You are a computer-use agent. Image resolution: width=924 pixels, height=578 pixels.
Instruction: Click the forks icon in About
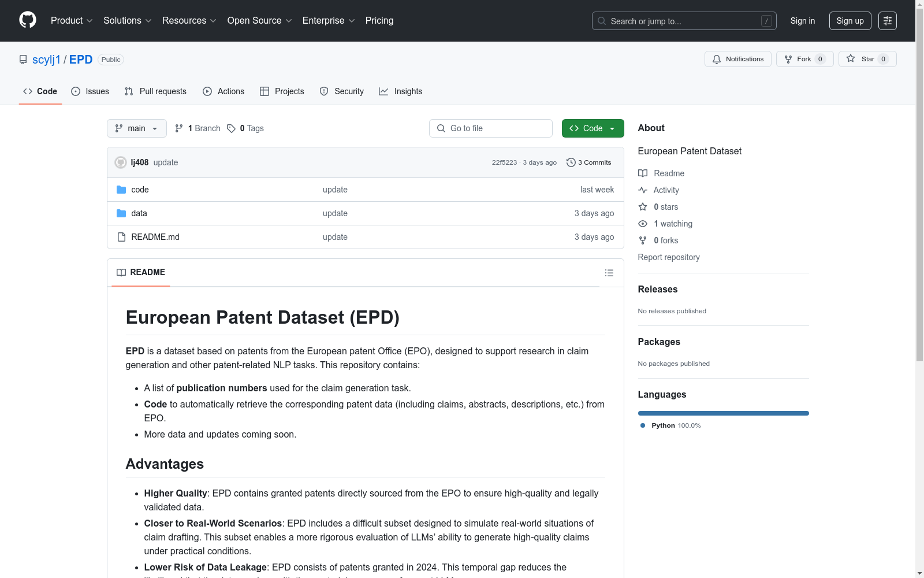click(x=643, y=240)
